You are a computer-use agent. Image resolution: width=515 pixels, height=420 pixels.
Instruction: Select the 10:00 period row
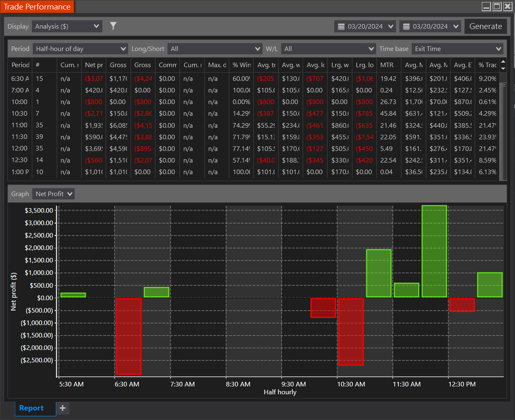254,102
